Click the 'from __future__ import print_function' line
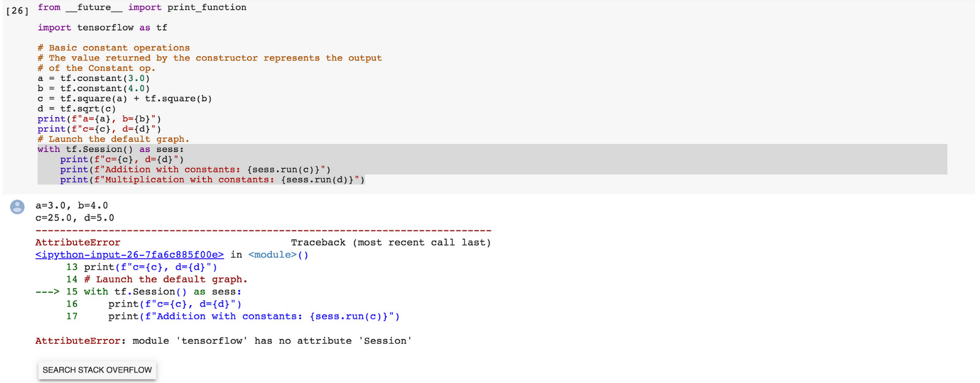Viewport: 980px width, 383px height. point(141,7)
